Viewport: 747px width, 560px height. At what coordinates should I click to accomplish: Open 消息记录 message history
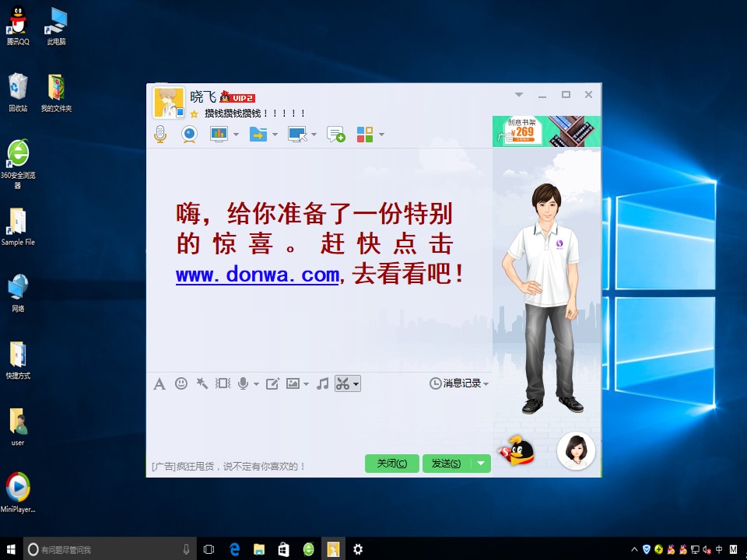[x=455, y=383]
